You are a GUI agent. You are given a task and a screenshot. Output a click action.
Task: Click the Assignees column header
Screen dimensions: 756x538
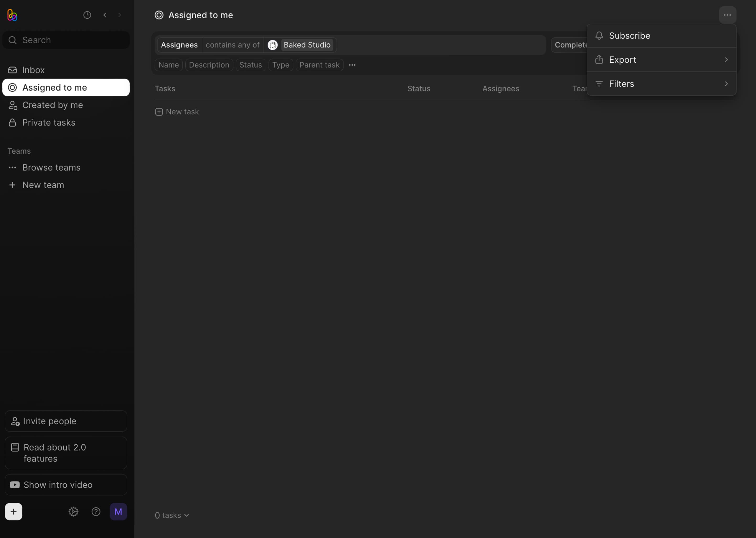501,89
